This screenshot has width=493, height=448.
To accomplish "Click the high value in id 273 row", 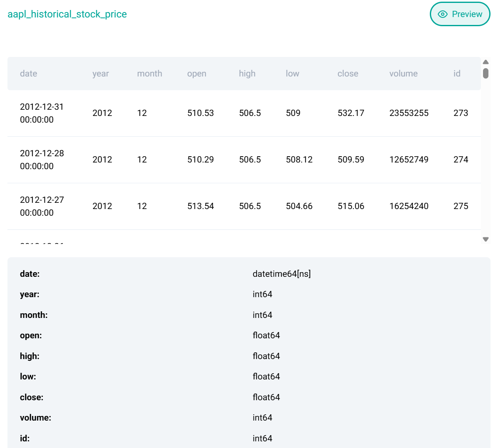I will (x=250, y=113).
